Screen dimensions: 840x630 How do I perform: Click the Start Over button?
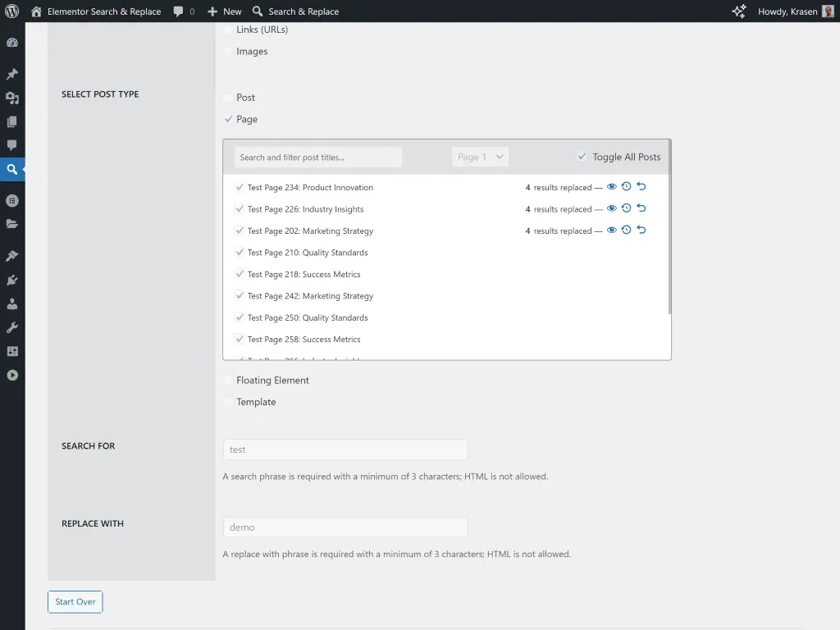point(75,601)
